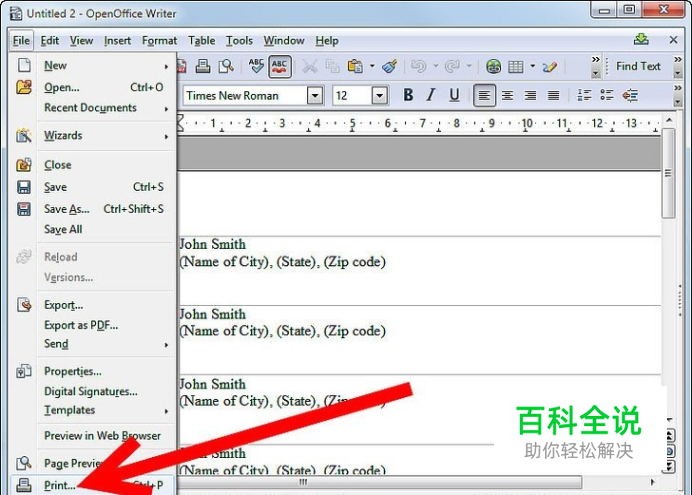
Task: Open the File menu
Action: (21, 41)
